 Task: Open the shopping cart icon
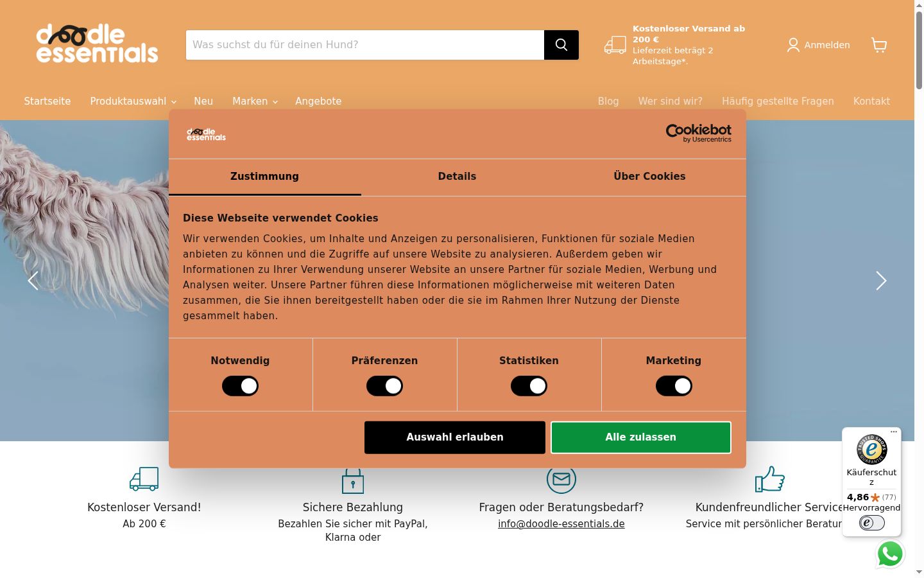pyautogui.click(x=879, y=45)
